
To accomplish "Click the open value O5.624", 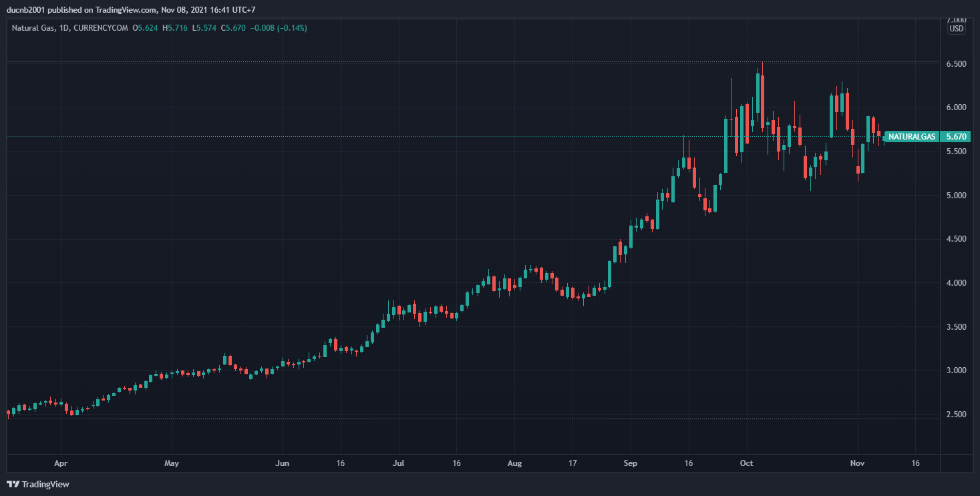I will click(146, 28).
